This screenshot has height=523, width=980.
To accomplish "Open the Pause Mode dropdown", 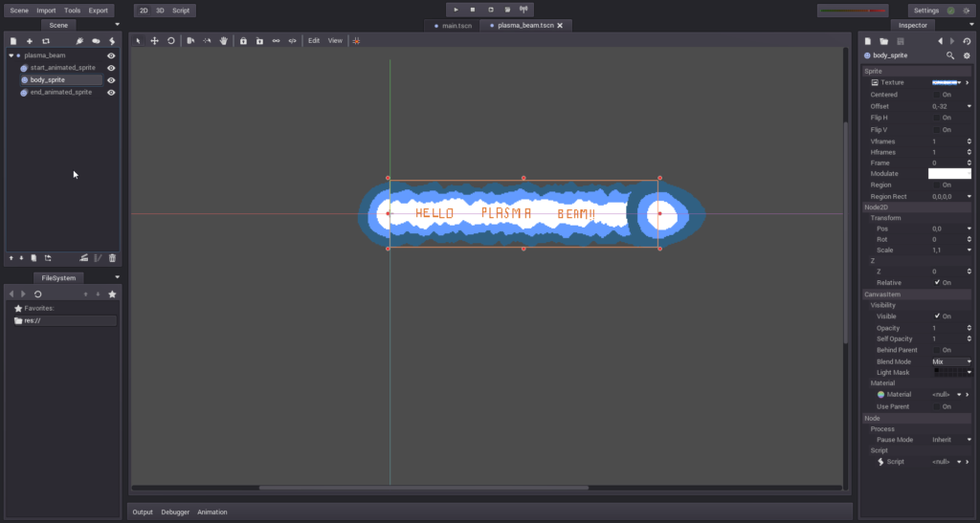I will (951, 440).
